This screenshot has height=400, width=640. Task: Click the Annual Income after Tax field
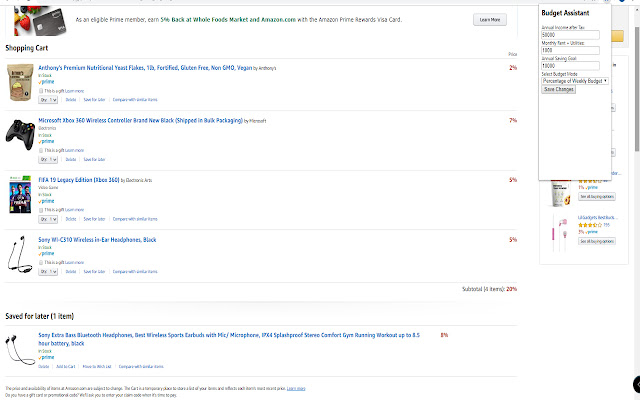[570, 35]
